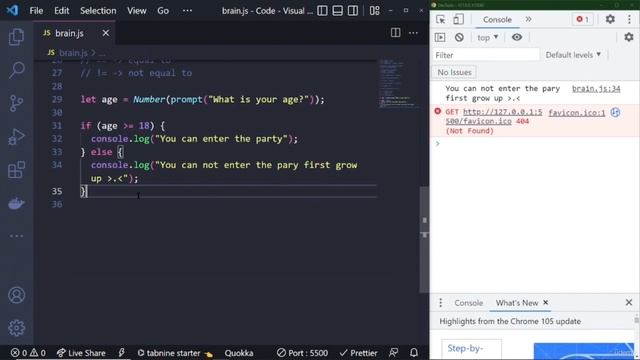640x360 pixels.
Task: Open the Explorer view in activity bar
Action: coord(16,37)
